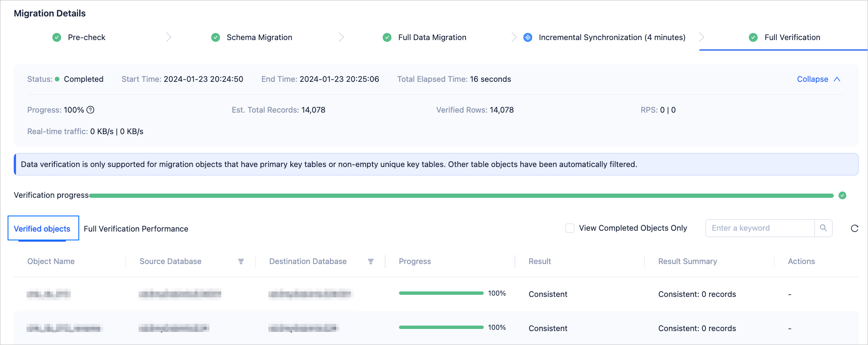Click the chevron after the Pre-check step
This screenshot has width=868, height=345.
(x=169, y=38)
